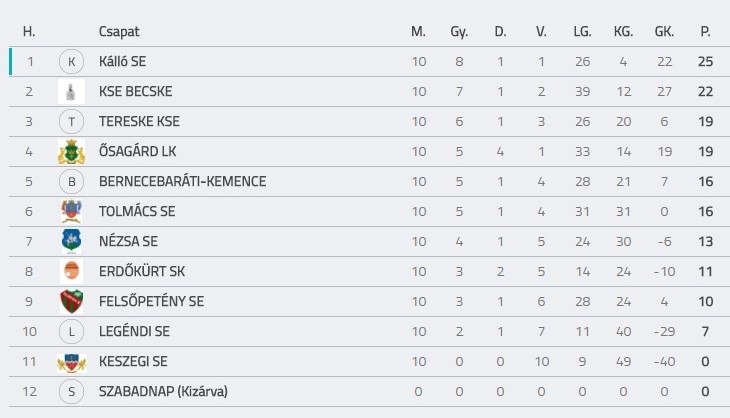Click the NÉZSA SE blue crest
730x418 pixels.
pos(71,241)
